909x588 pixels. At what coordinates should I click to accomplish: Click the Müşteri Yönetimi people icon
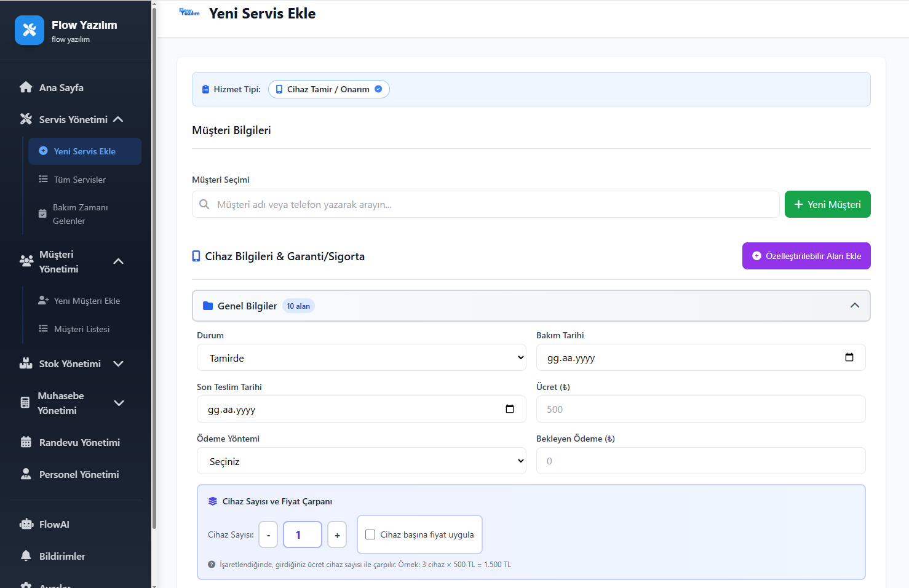[x=26, y=261]
